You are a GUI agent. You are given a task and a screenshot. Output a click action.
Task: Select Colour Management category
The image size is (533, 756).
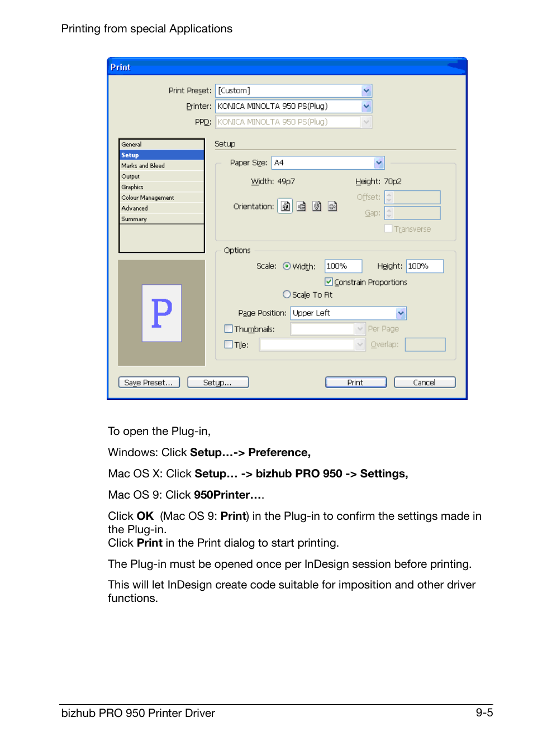point(161,198)
